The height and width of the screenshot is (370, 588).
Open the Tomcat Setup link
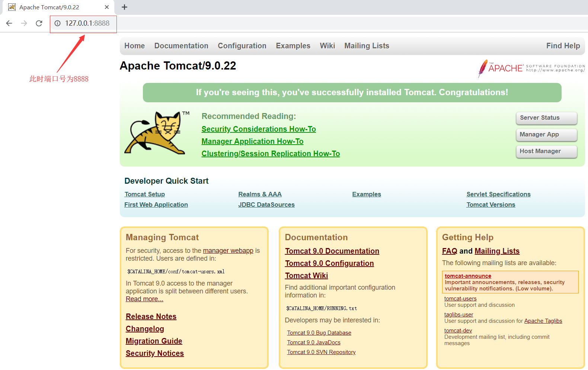[x=144, y=194]
